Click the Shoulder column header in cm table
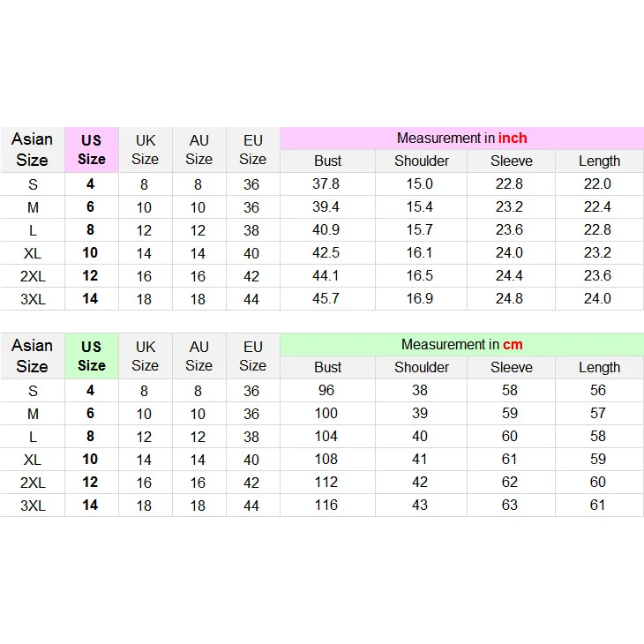 (x=422, y=367)
